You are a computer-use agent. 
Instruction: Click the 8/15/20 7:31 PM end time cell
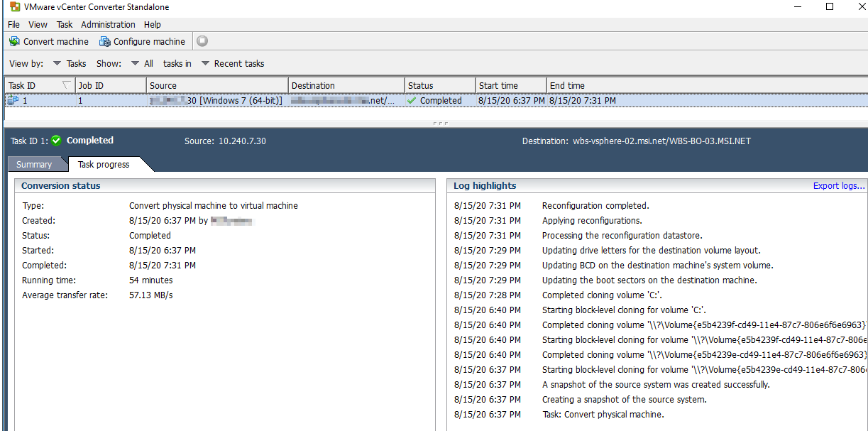pyautogui.click(x=583, y=101)
